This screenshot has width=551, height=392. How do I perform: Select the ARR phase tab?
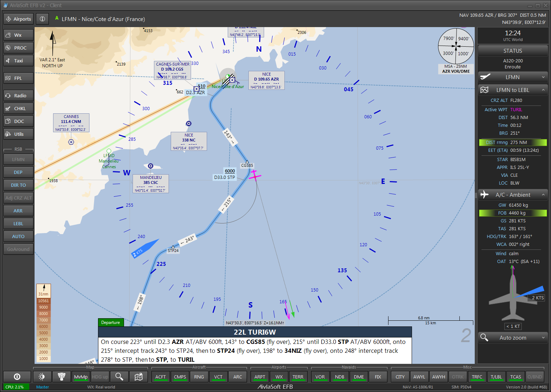[19, 211]
